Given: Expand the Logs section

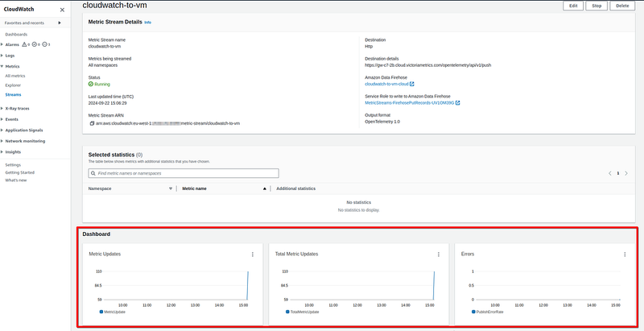Looking at the screenshot, I should pos(2,56).
